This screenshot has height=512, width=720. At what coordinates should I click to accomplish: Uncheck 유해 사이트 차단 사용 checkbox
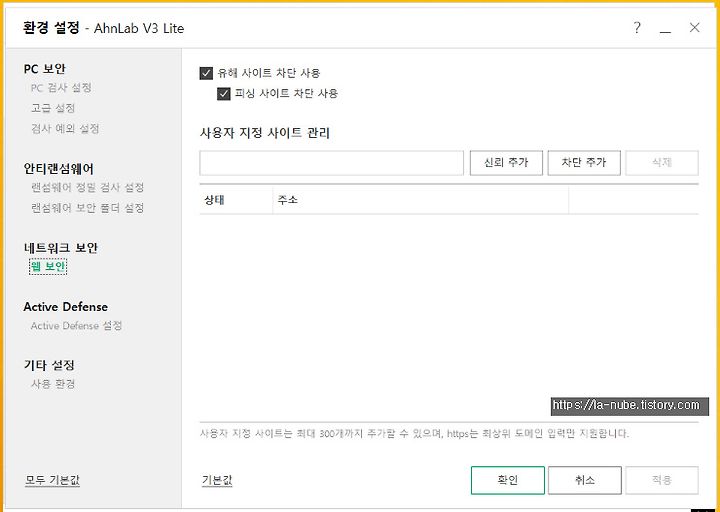pos(206,73)
